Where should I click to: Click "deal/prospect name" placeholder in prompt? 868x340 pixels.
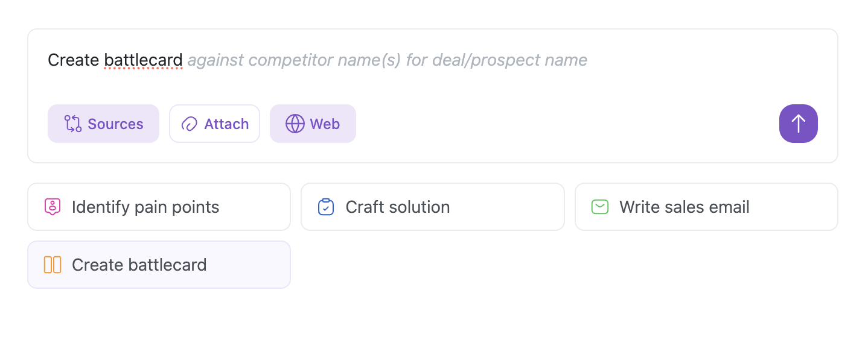[x=509, y=60]
